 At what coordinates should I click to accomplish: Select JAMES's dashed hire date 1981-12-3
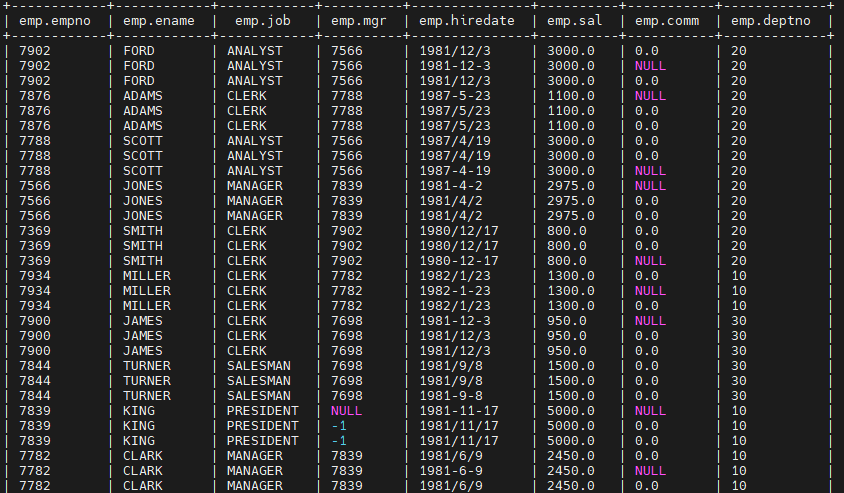(455, 321)
